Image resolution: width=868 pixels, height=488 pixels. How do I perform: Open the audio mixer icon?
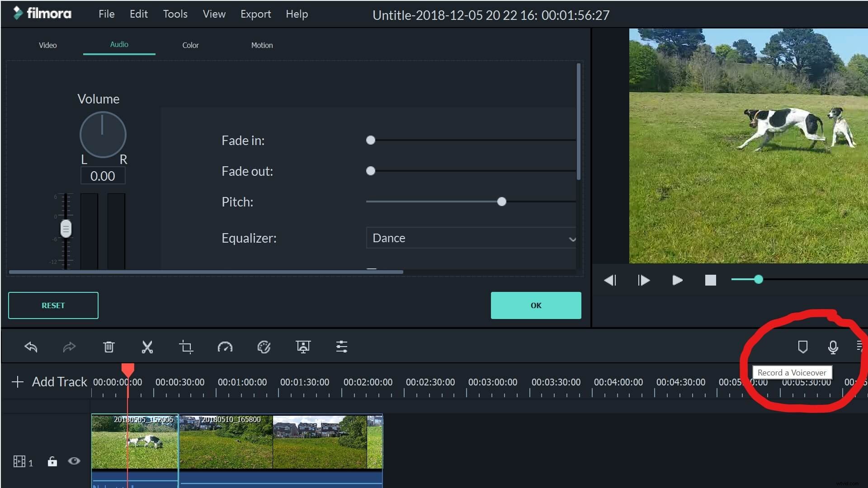(341, 347)
